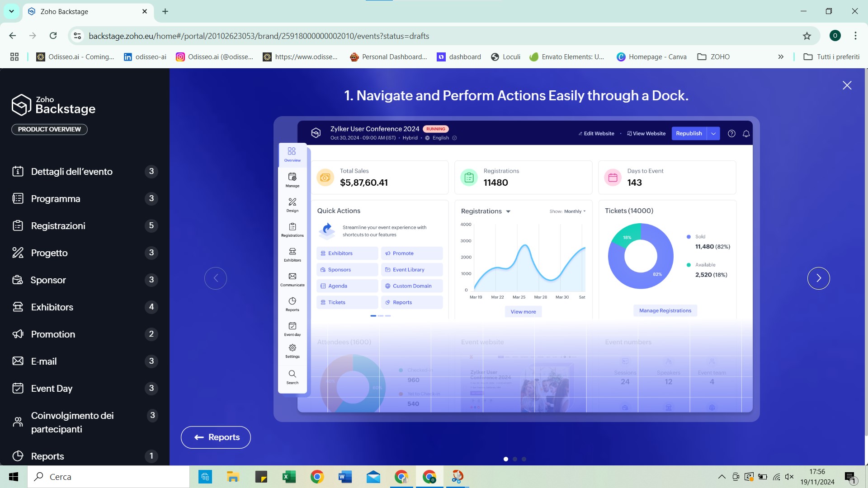Open the Windows Start menu
Screen dimensions: 868x488
click(x=14, y=477)
